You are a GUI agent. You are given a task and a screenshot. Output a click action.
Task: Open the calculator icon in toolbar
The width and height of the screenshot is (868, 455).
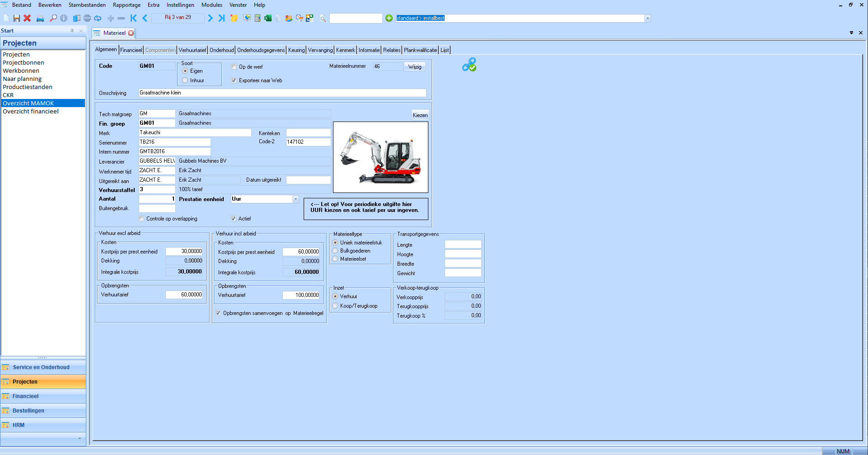(258, 18)
